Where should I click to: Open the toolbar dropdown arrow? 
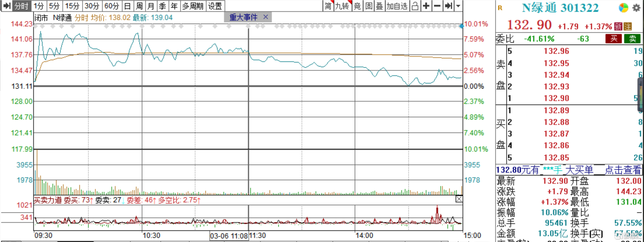[458, 6]
